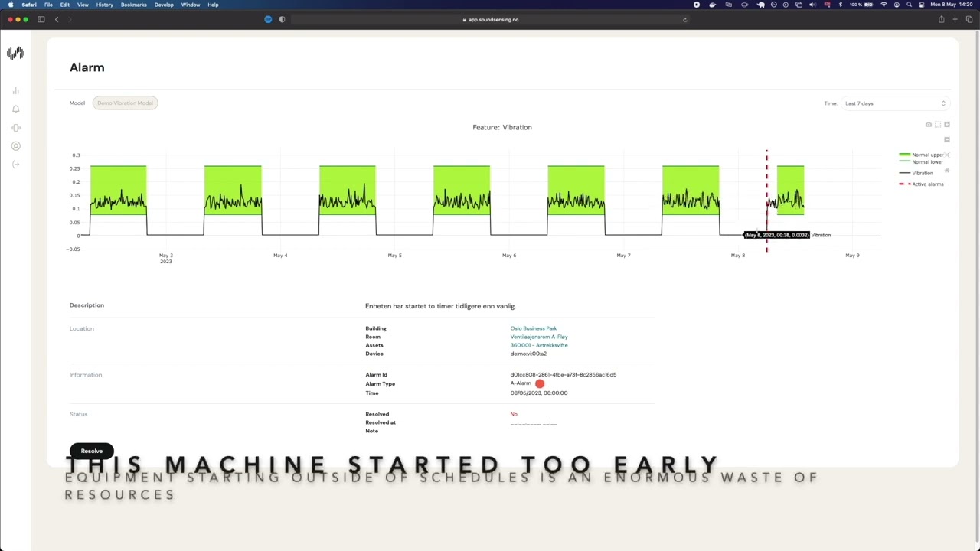980x551 pixels.
Task: Open the Apple menu
Action: (x=11, y=5)
